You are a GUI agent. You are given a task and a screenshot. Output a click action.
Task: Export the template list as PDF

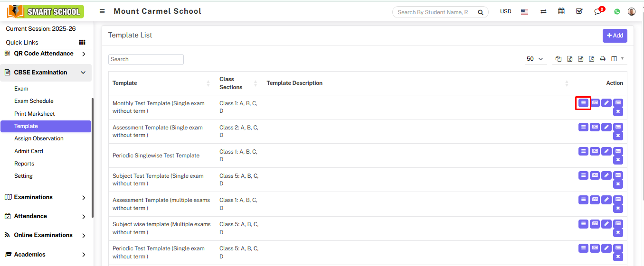[592, 59]
